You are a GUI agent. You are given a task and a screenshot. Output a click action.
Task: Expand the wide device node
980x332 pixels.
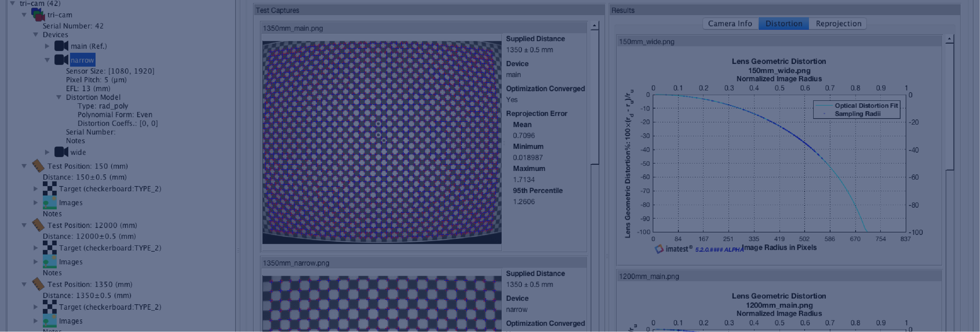point(47,152)
